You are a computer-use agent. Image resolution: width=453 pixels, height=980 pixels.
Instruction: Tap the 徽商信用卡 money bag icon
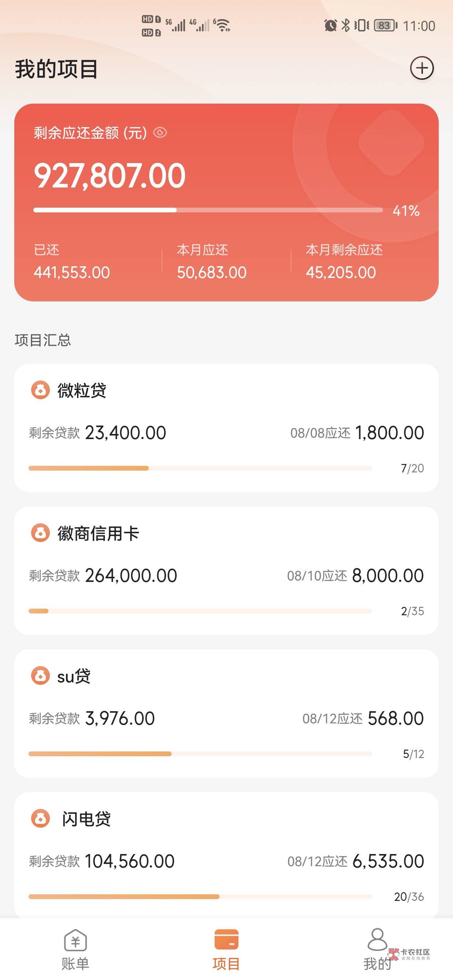pos(40,532)
